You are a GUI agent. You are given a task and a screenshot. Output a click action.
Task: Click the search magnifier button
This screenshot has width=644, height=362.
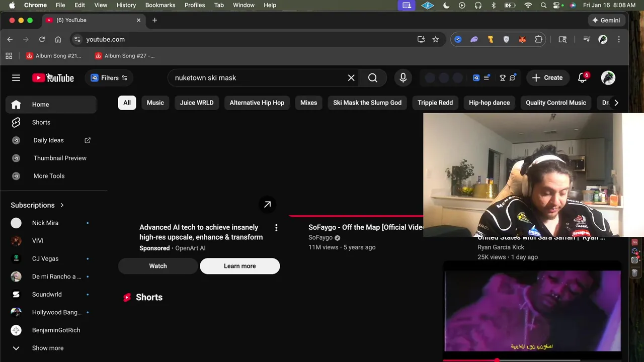click(x=373, y=78)
